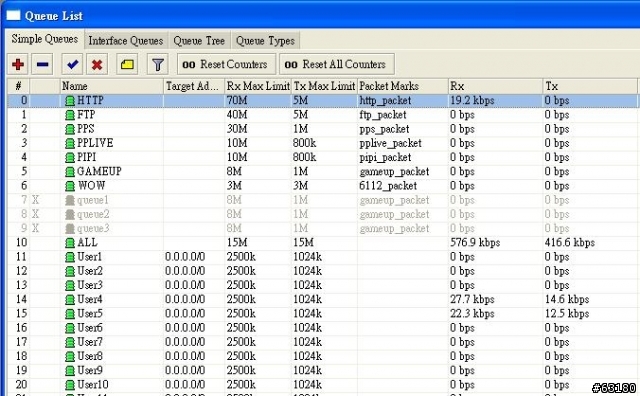Viewport: 640px width, 396px height.
Task: Click the 12.5 kbps Tx value
Action: tap(567, 314)
